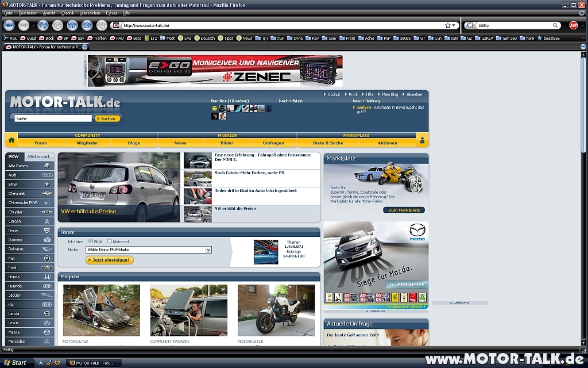Viewport: 588px width, 368px height.
Task: Select the PKW radio button in the Forum box
Action: pos(91,241)
